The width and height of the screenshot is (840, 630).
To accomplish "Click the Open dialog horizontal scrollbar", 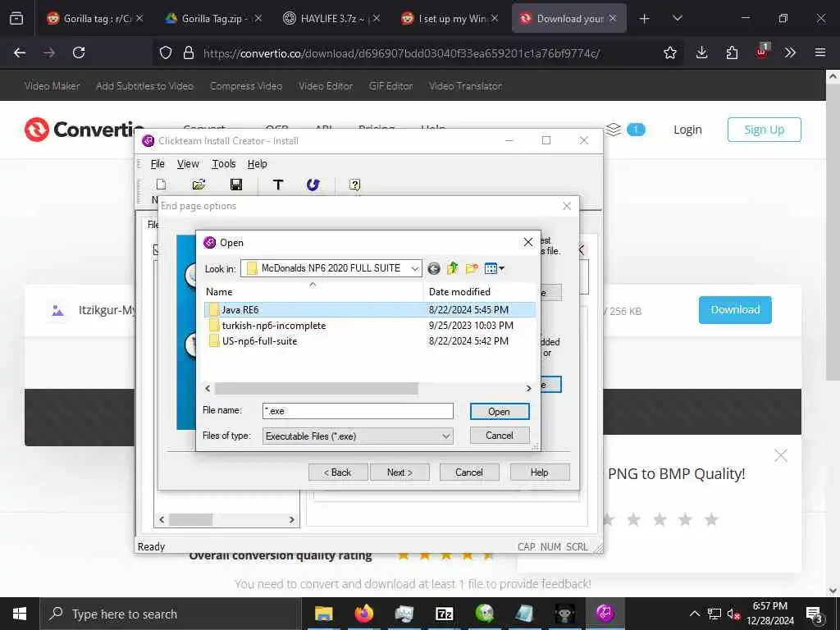I will (316, 388).
